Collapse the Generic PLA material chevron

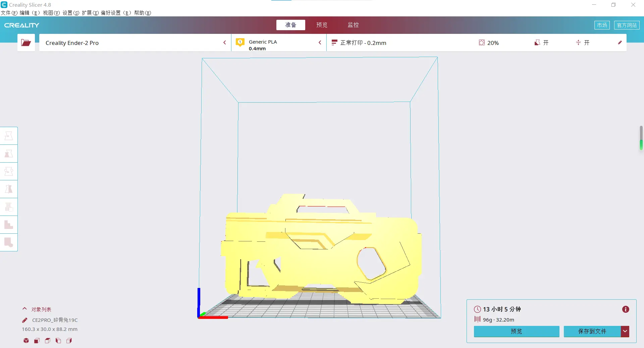[320, 43]
